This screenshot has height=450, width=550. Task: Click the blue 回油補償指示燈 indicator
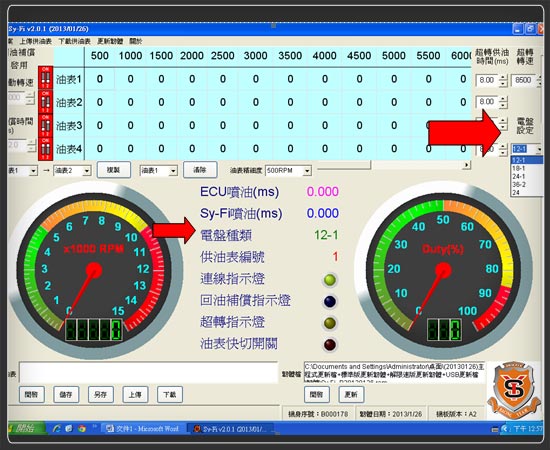(330, 302)
